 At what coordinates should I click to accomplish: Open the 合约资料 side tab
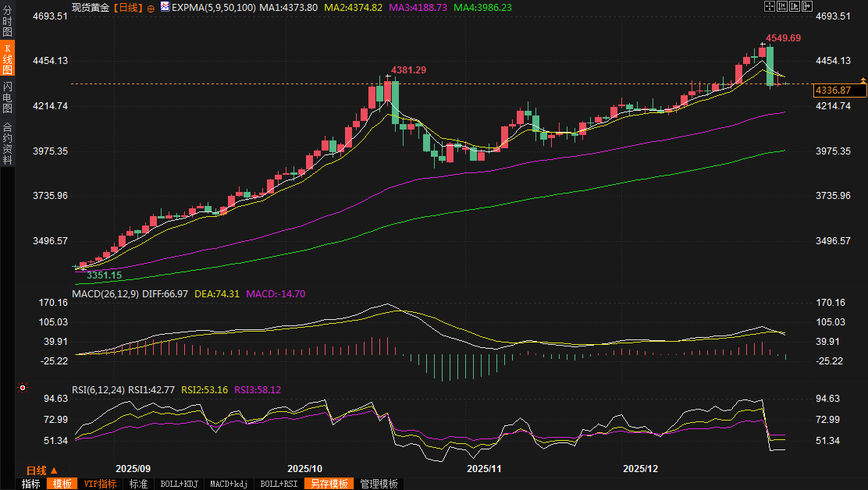7,144
